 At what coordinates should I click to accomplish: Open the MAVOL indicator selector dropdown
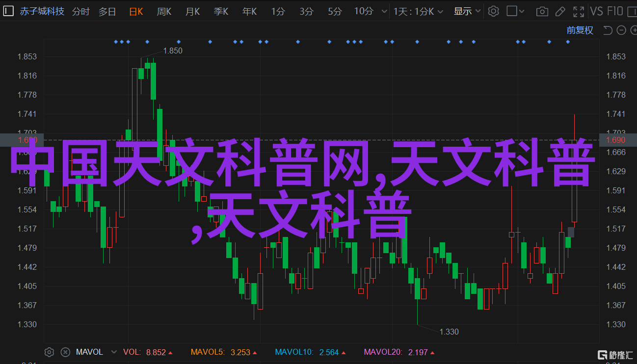click(114, 352)
